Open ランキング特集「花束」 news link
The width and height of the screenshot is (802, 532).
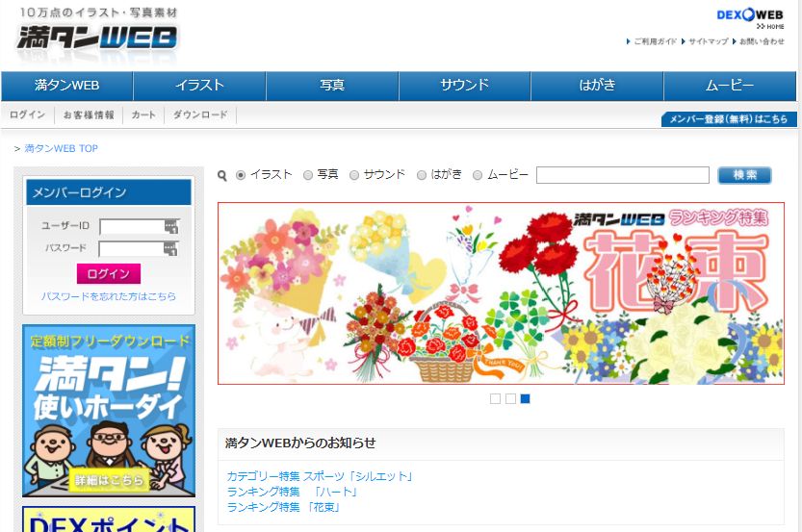(x=283, y=507)
